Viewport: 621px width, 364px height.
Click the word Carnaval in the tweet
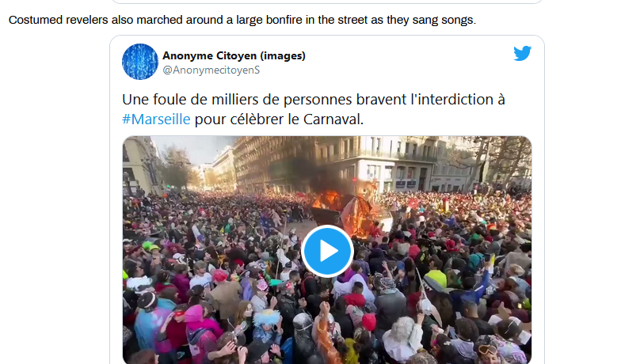click(x=333, y=119)
